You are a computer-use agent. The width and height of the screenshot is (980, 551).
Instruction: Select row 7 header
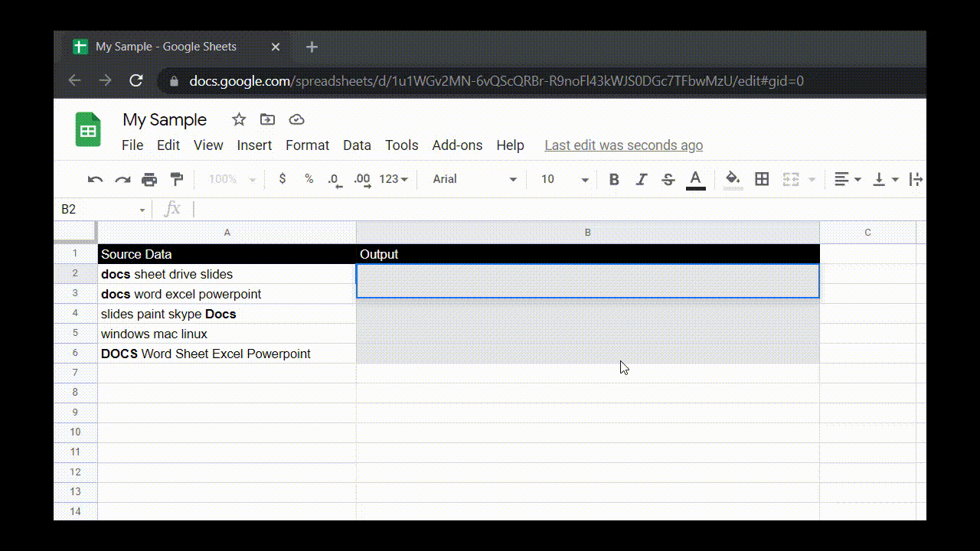(x=75, y=373)
